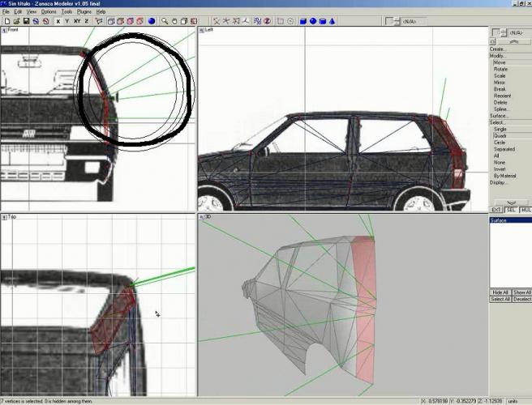Viewport: 532px width, 405px height.
Task: Expand the Create category in command panel
Action: coord(498,49)
